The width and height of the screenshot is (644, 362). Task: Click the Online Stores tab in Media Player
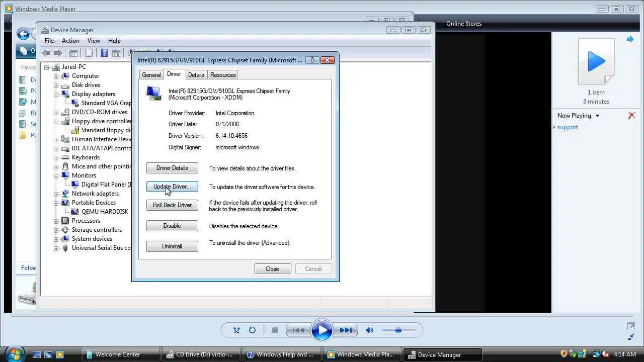(464, 24)
